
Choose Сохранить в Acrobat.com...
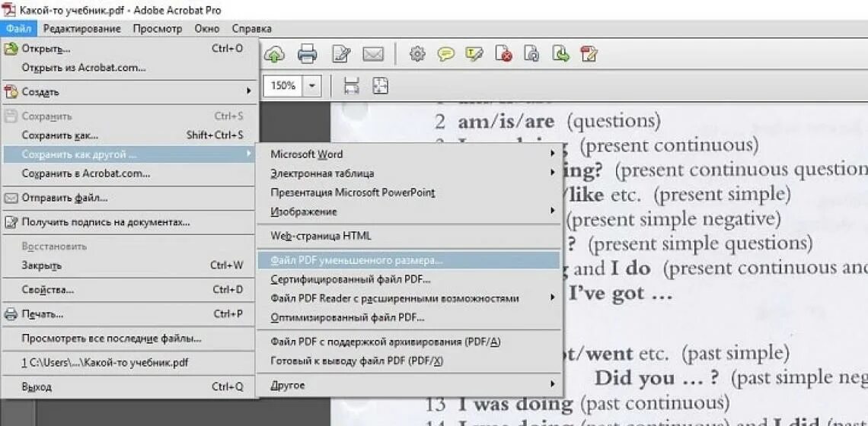point(129,173)
